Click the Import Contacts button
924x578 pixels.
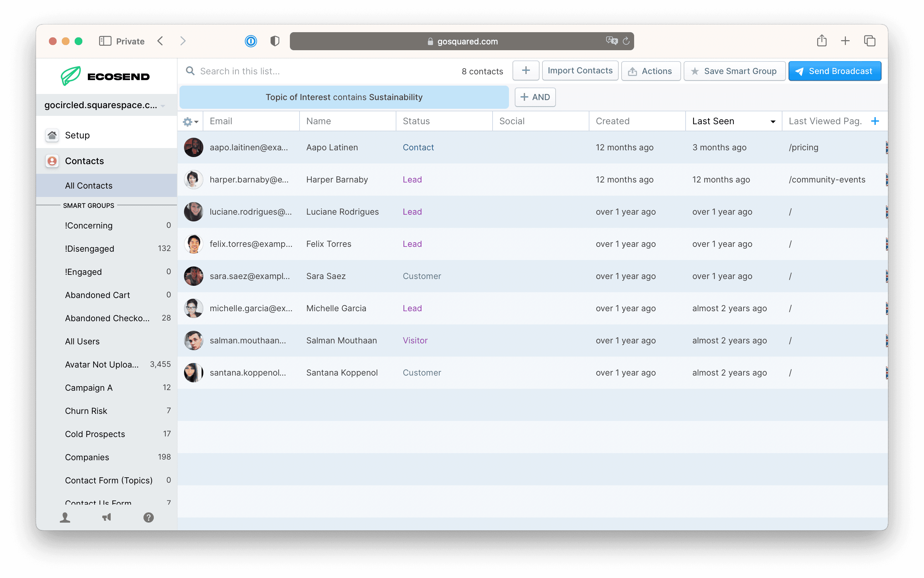[580, 71]
